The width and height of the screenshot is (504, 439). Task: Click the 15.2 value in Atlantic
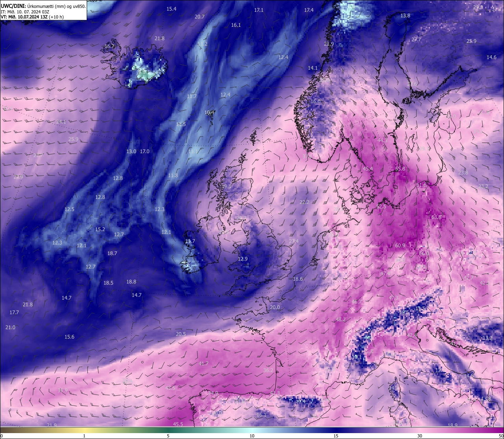tap(100, 229)
